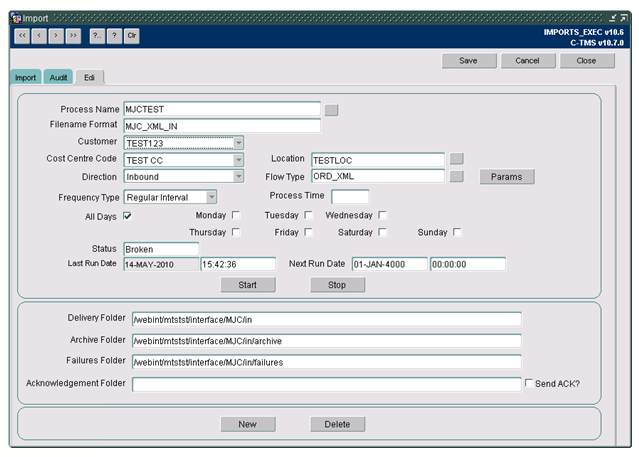Tick the Wednesday checkbox
This screenshot has height=457, width=639.
click(382, 215)
